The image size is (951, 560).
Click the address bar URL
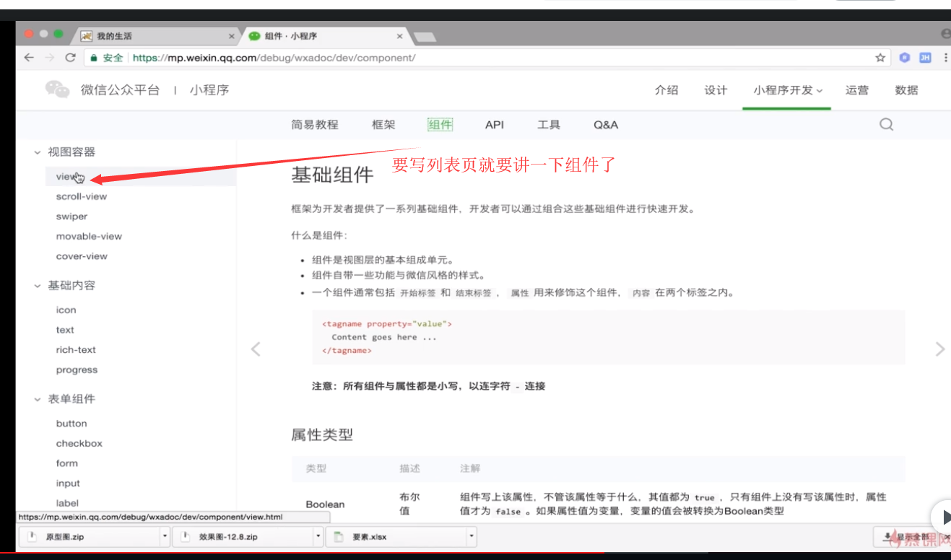click(274, 58)
